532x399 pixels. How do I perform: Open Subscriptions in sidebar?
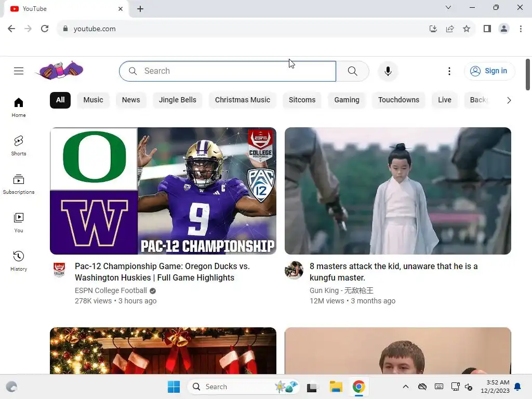pos(19,184)
